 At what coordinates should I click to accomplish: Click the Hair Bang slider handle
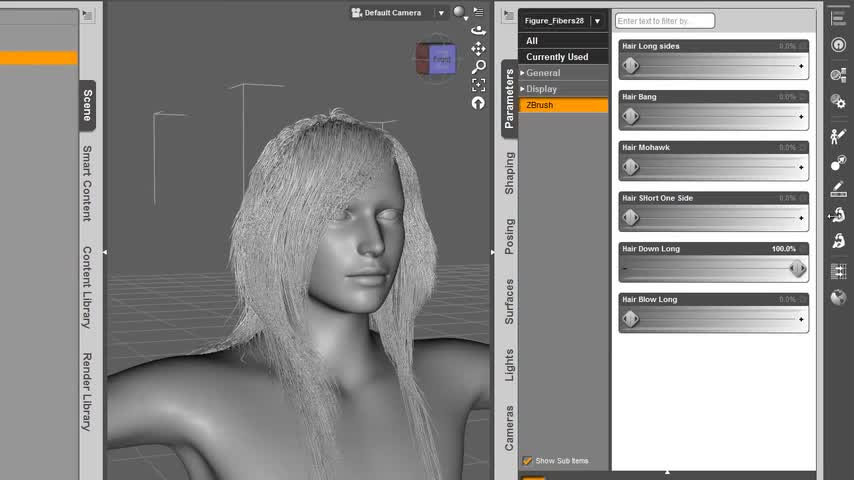point(631,117)
